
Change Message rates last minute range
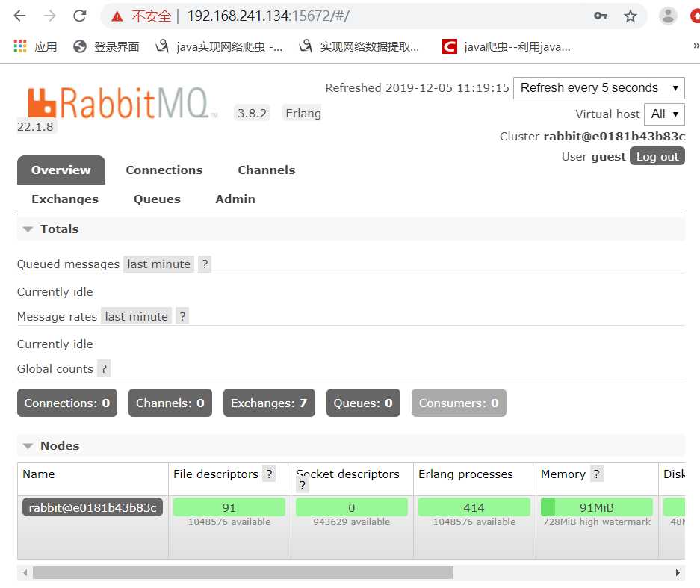136,317
